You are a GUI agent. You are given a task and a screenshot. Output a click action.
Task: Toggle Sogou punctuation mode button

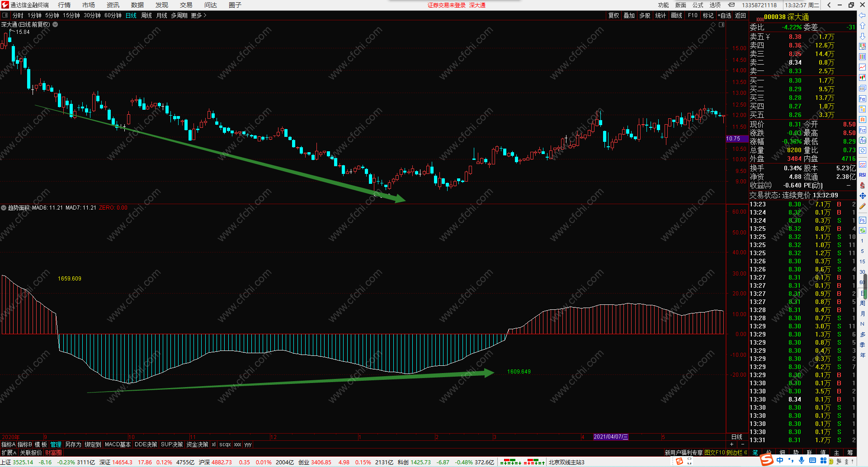coord(791,460)
